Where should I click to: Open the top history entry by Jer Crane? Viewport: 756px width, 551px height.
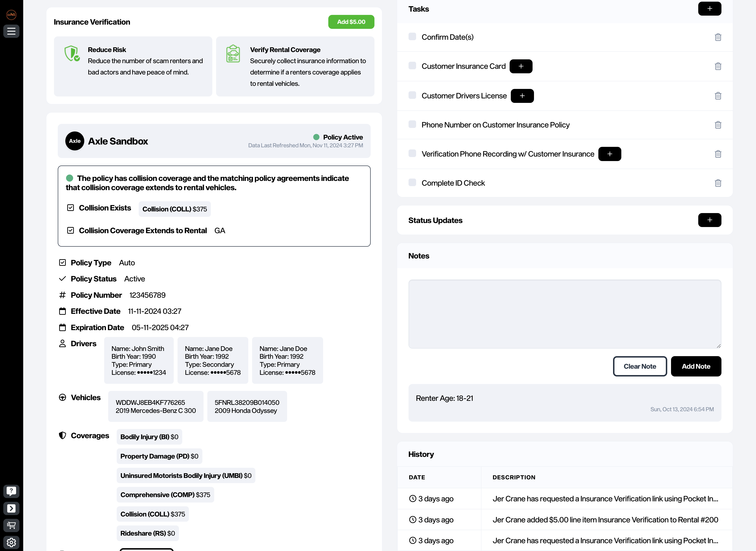[x=605, y=499]
